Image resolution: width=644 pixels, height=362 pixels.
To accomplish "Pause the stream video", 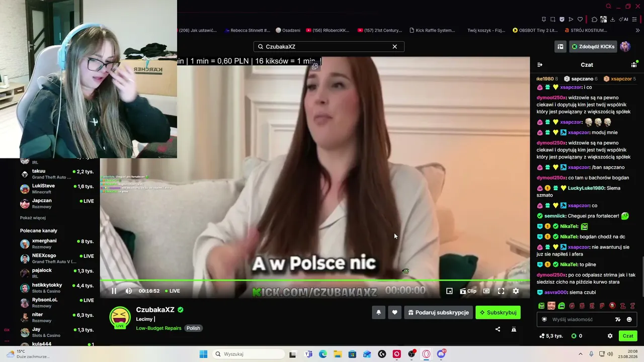I will coord(114,291).
